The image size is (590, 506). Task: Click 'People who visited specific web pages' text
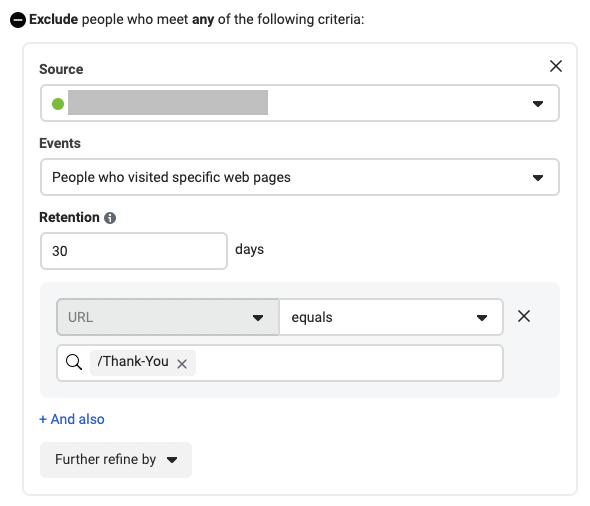click(x=172, y=177)
